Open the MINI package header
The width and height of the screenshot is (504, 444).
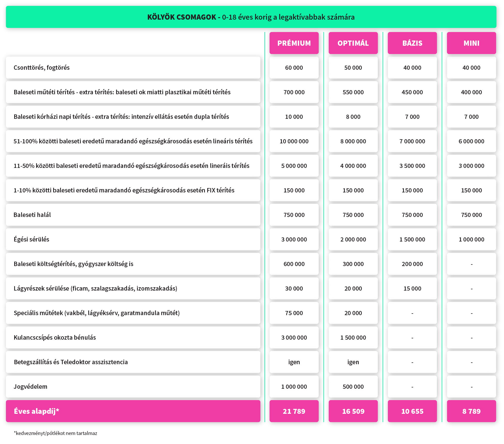click(x=471, y=43)
